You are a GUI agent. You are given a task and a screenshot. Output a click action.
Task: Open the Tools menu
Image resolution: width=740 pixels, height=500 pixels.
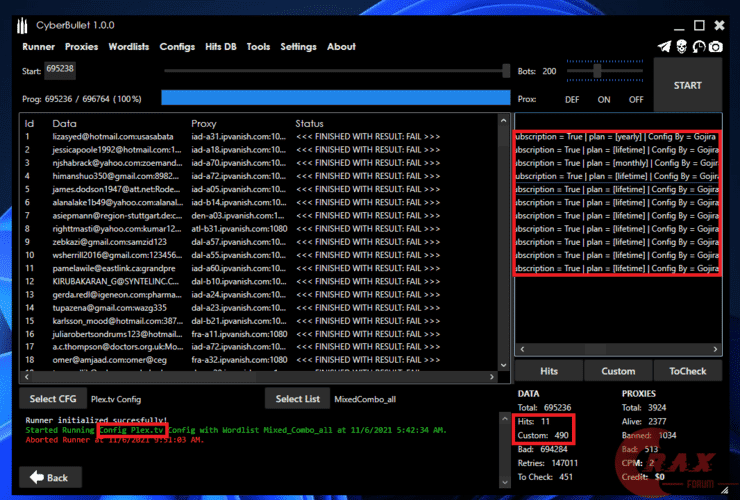pyautogui.click(x=258, y=47)
